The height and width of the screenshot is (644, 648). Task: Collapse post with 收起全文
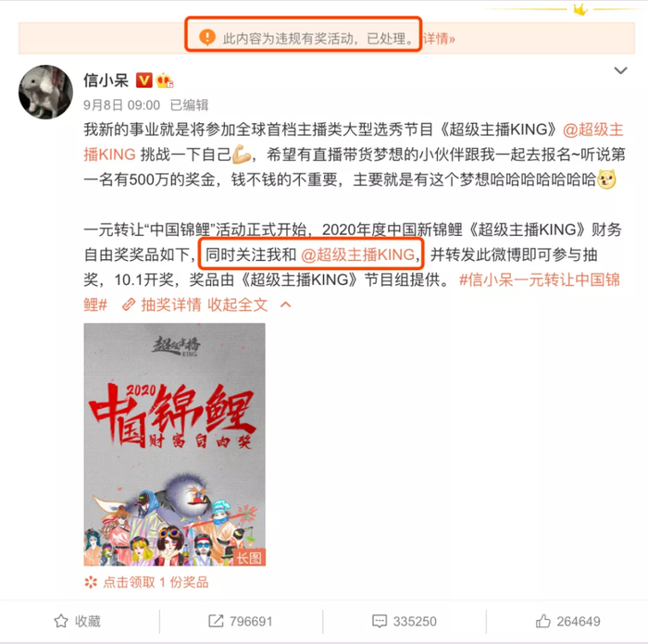[238, 304]
